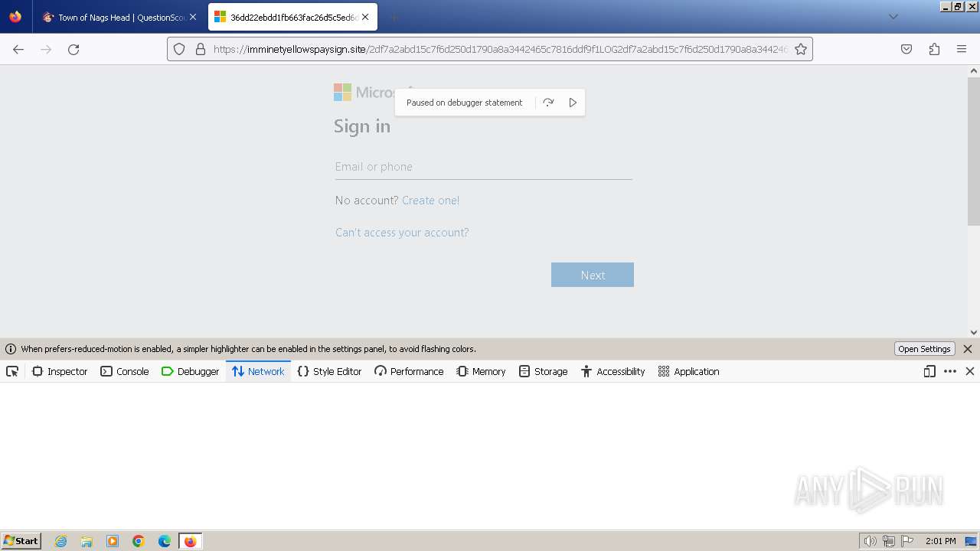Click the volume speaker tray icon
Viewport: 980px width, 551px height.
[870, 541]
